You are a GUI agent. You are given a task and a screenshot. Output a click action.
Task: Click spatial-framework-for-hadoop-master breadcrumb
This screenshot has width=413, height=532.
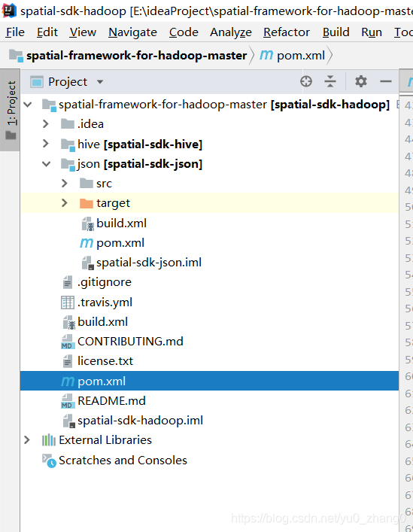(136, 55)
